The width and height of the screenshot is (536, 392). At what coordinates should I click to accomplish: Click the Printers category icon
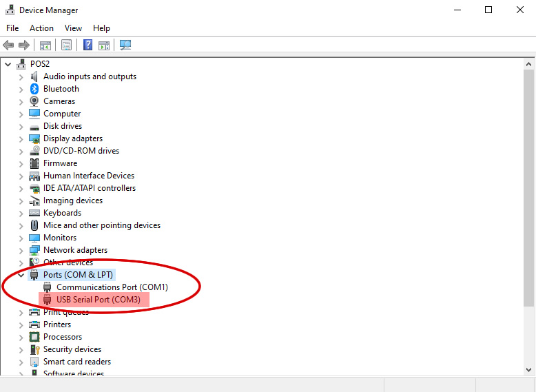[34, 324]
